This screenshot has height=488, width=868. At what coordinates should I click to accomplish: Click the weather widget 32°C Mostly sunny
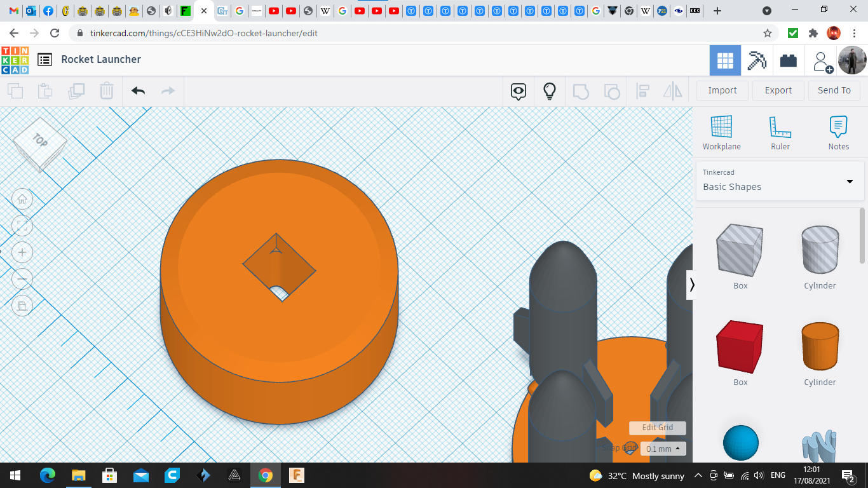pos(637,475)
